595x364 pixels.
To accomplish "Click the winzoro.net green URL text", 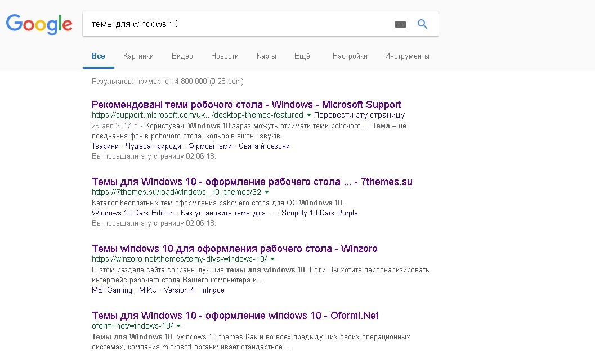I will (179, 259).
